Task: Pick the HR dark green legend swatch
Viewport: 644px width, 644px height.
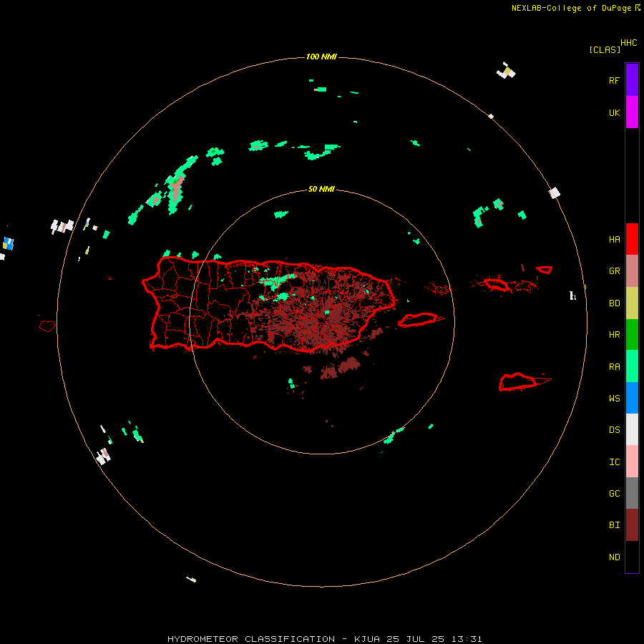Action: click(632, 335)
